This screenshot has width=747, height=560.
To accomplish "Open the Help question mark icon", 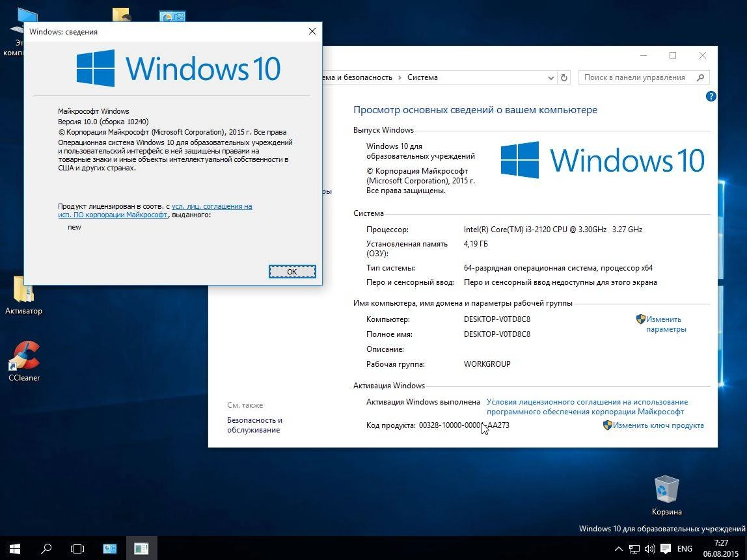I will click(711, 96).
